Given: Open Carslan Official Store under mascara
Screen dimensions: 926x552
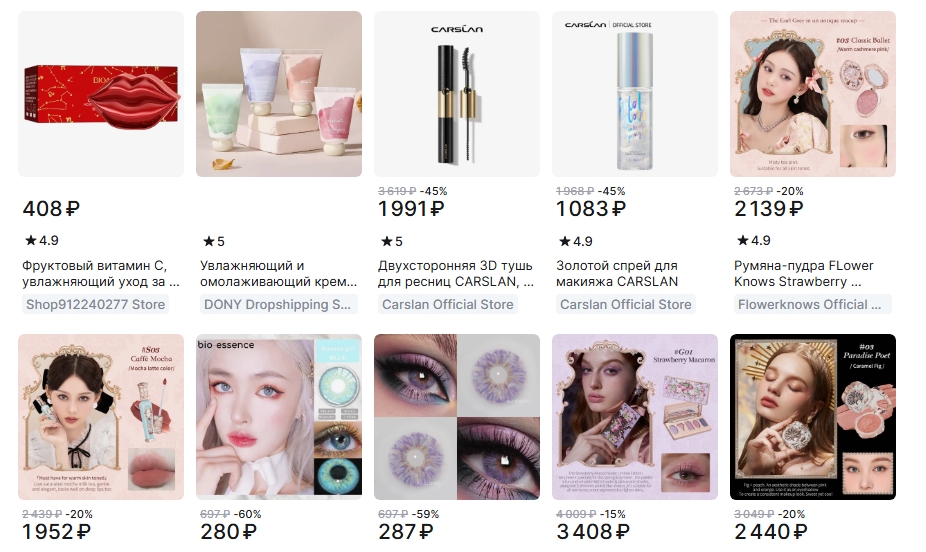Looking at the screenshot, I should coord(448,304).
